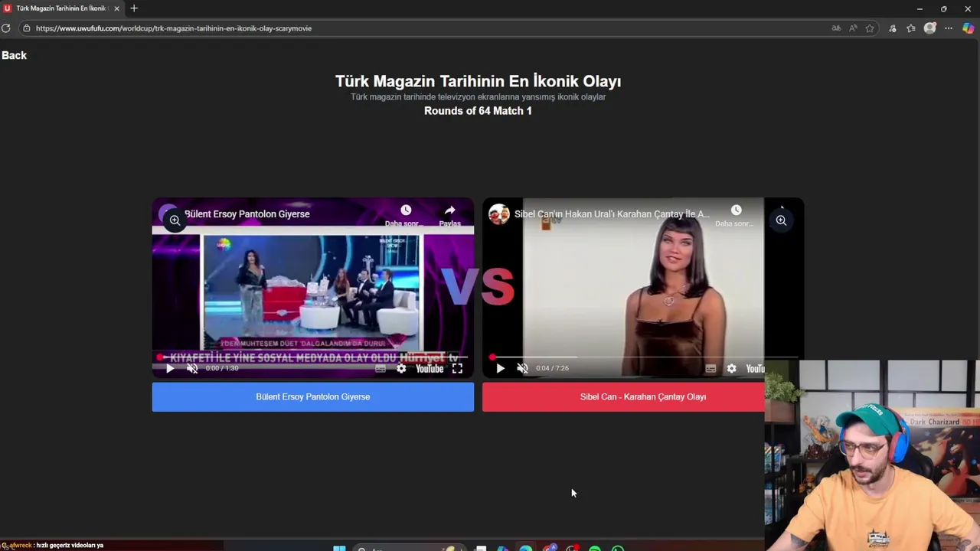The image size is (980, 551).
Task: Open a new browser tab
Action: [x=134, y=8]
